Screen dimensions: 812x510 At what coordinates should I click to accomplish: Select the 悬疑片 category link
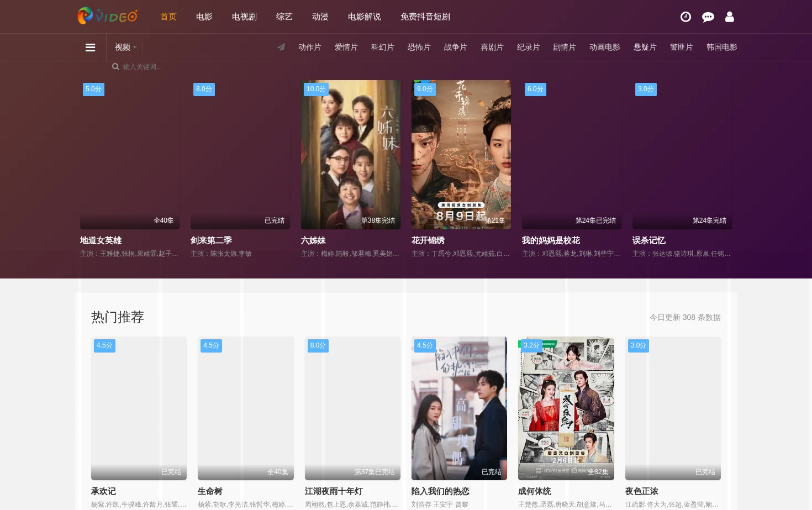645,48
